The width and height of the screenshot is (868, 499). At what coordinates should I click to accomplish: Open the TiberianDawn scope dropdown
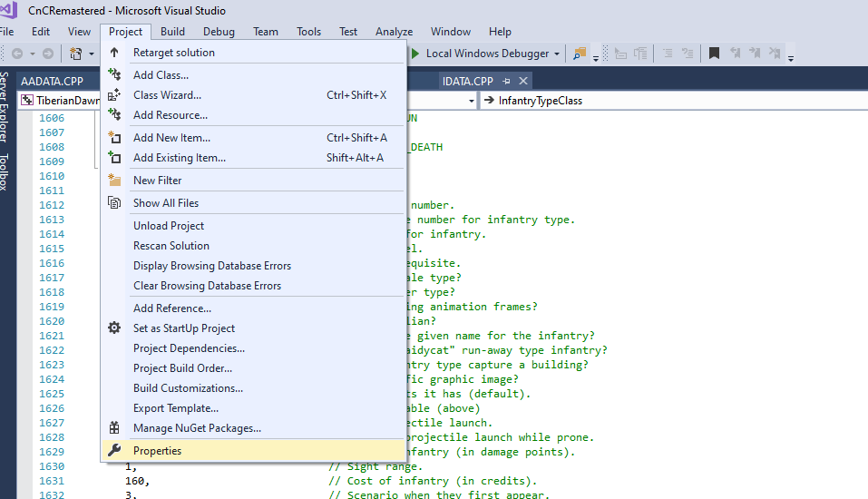60,100
